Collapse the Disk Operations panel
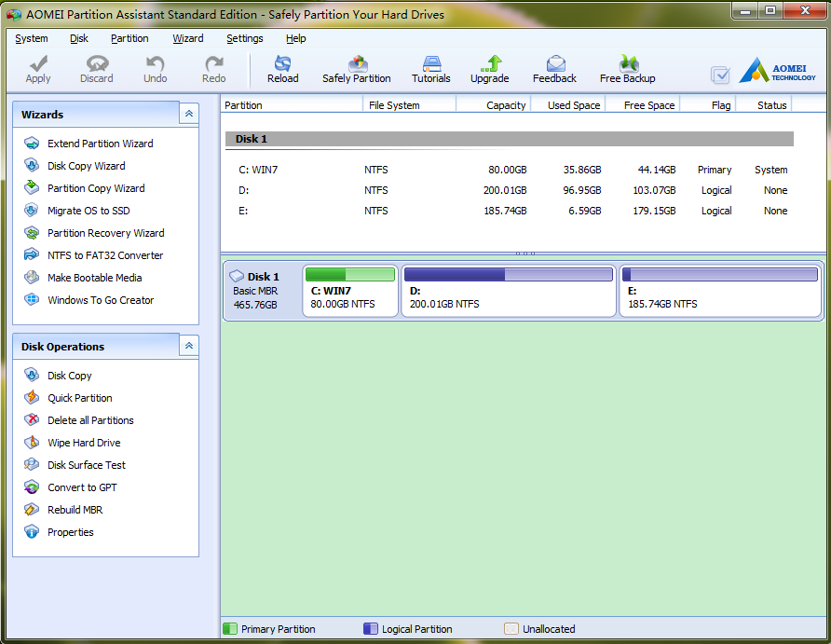 189,346
